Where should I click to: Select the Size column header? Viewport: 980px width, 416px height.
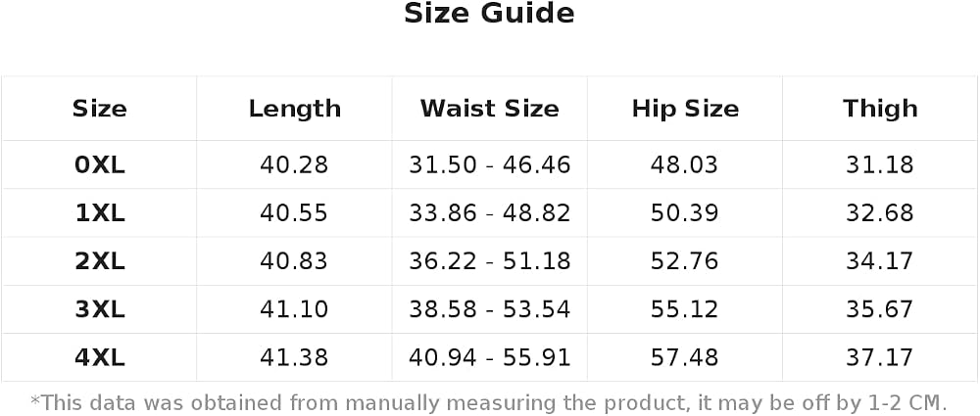[x=99, y=109]
